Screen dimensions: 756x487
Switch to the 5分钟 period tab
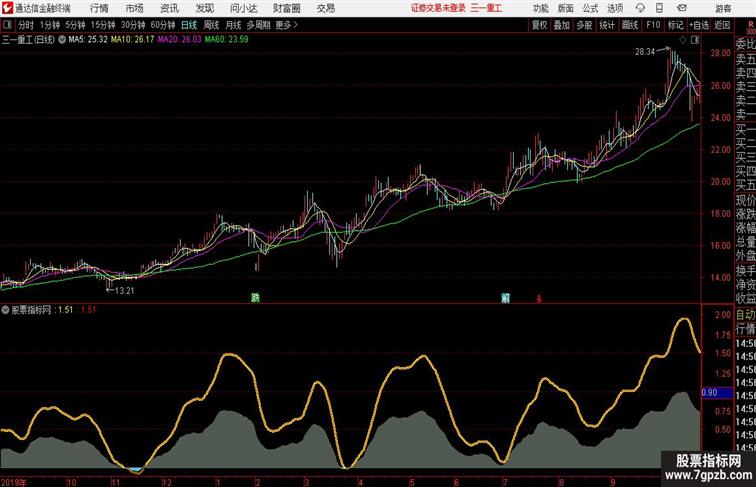point(75,25)
